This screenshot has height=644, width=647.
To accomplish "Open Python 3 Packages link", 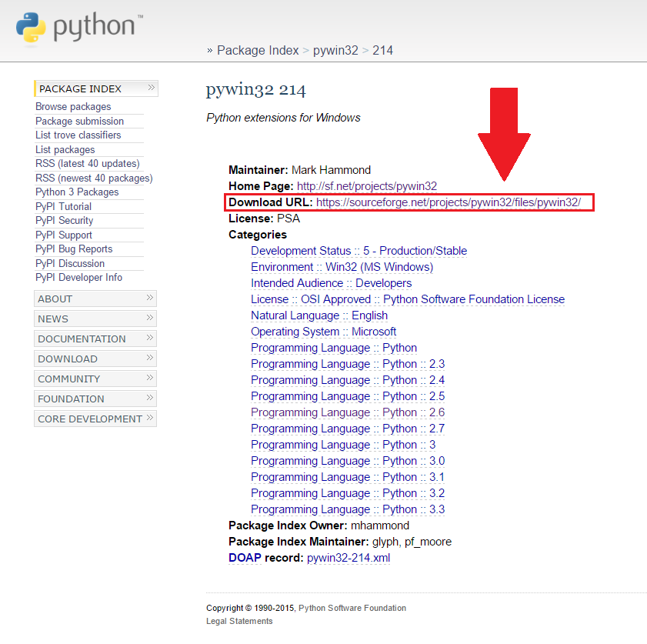I will (77, 192).
